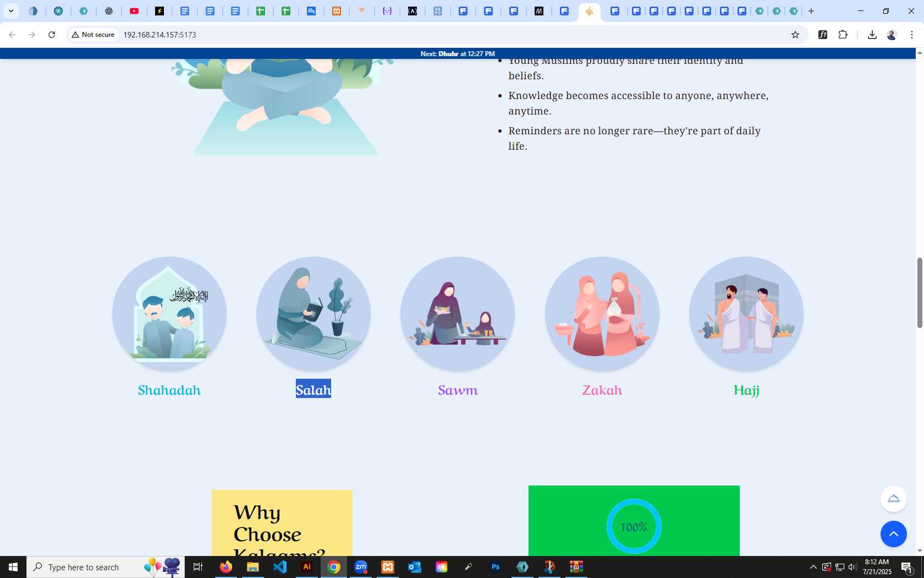This screenshot has height=578, width=924.
Task: Click the 100% circular progress indicator
Action: tap(634, 527)
